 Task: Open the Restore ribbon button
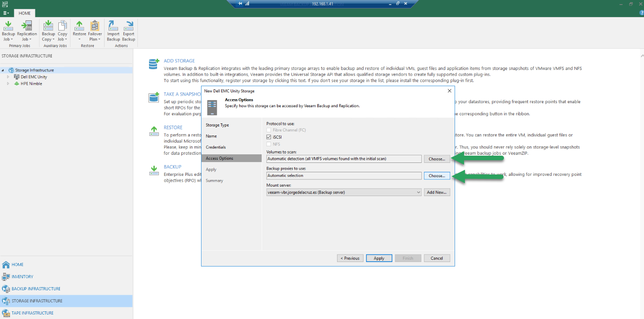pos(79,31)
